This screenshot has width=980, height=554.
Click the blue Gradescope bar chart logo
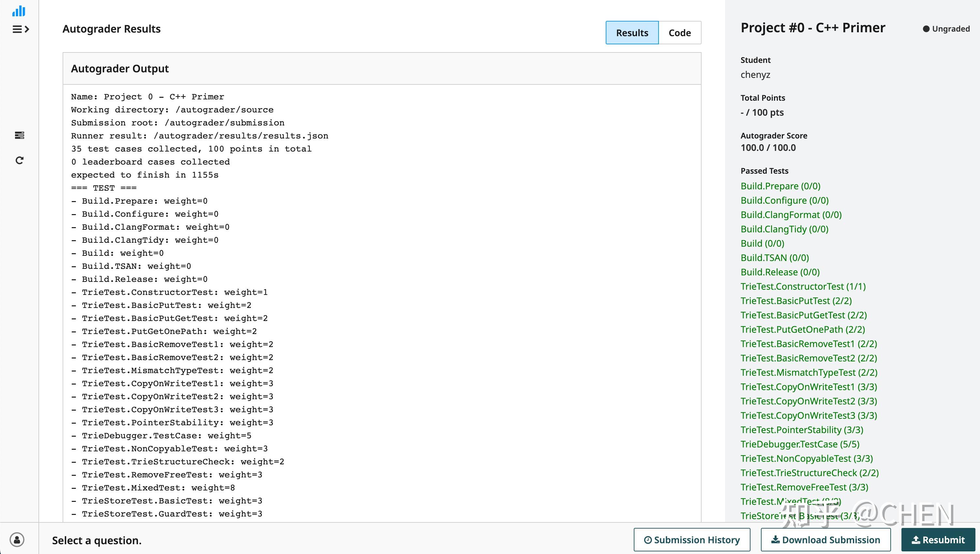point(19,11)
